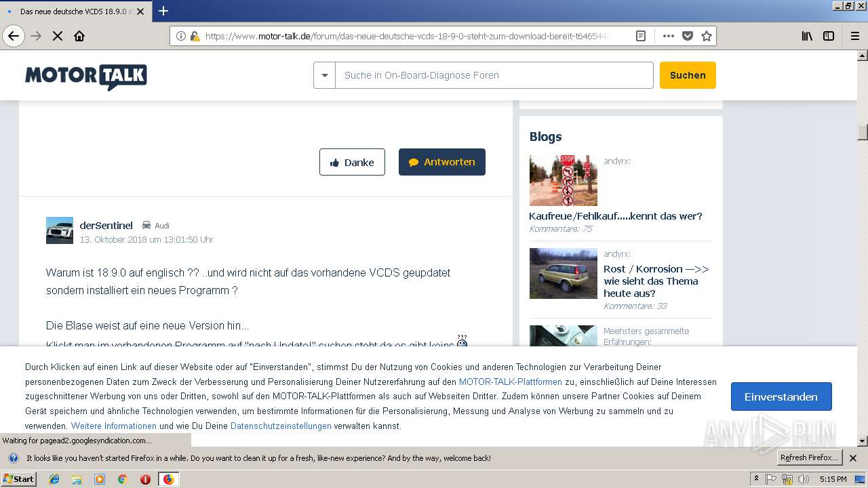
Task: Click the Kommentare: 75 text
Action: tap(561, 229)
